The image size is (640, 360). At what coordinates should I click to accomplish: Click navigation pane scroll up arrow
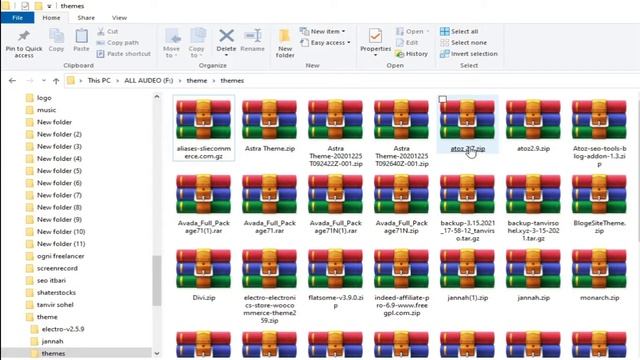tap(157, 97)
